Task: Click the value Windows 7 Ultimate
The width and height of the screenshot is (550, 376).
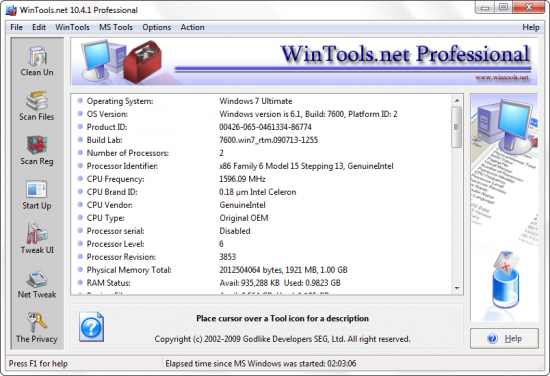Action: pyautogui.click(x=256, y=101)
